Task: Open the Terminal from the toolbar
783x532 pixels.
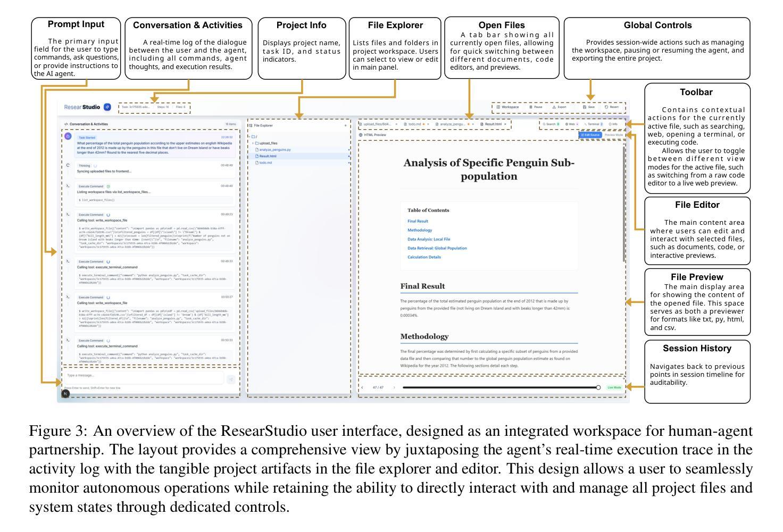Action: 594,124
